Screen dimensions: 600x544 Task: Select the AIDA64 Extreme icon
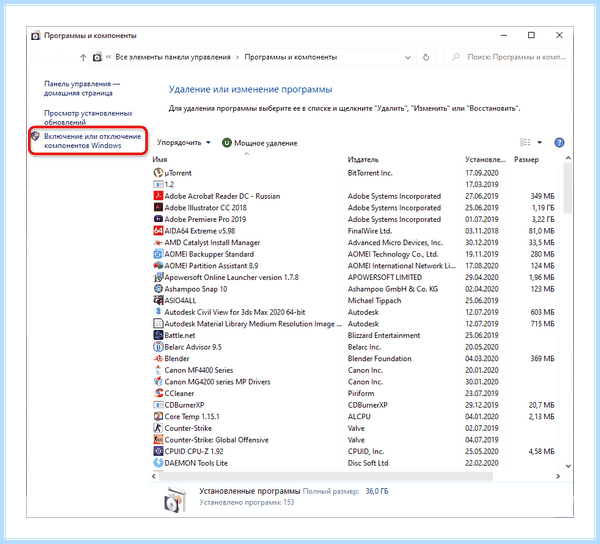[158, 231]
